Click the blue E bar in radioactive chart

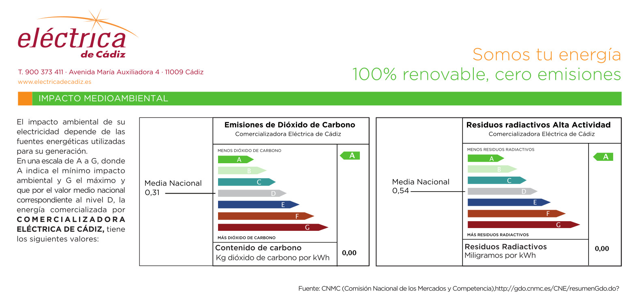(x=509, y=202)
